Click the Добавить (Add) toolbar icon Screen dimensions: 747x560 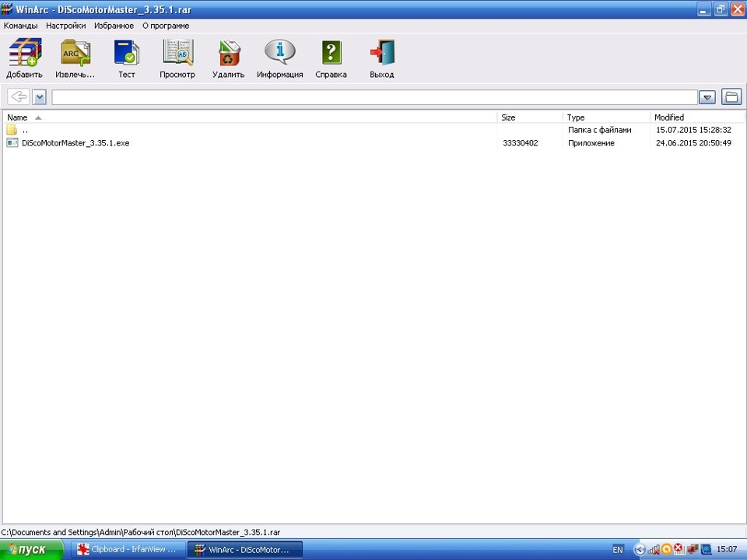[24, 52]
